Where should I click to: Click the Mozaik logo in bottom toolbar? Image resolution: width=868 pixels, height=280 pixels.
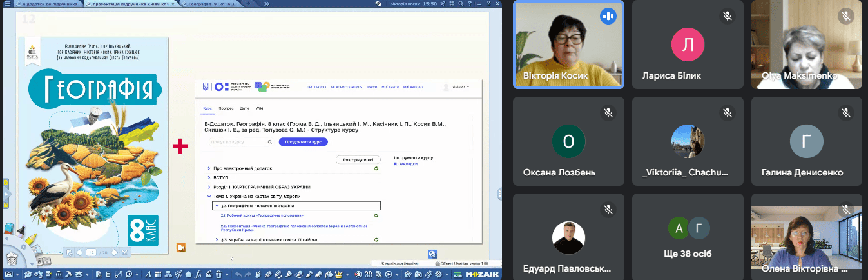tap(481, 274)
